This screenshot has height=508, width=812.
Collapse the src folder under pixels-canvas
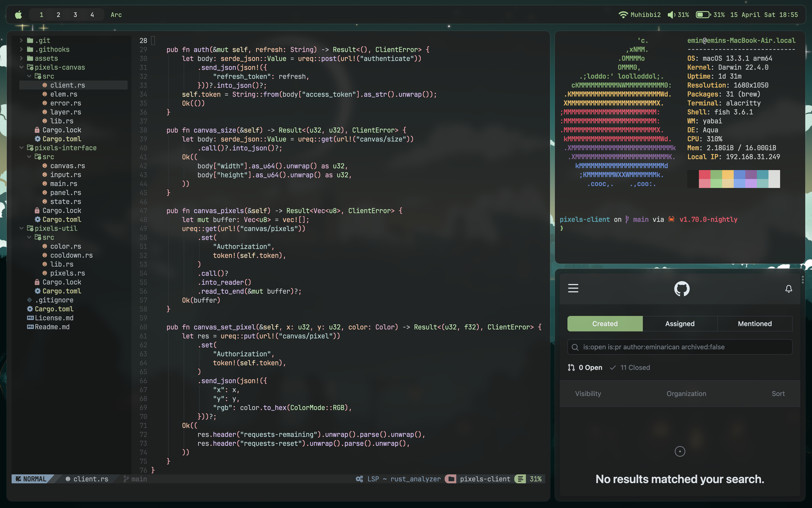point(29,76)
